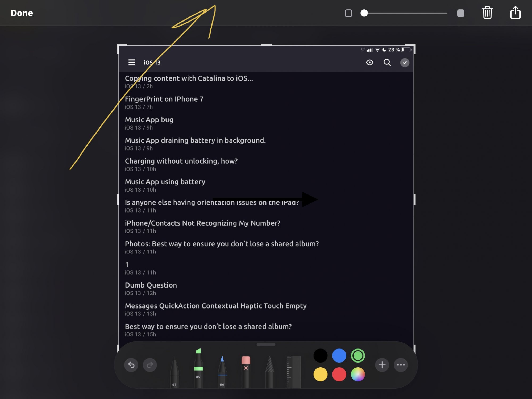Toggle the gray checkmark circle
The height and width of the screenshot is (399, 532).
(x=405, y=63)
